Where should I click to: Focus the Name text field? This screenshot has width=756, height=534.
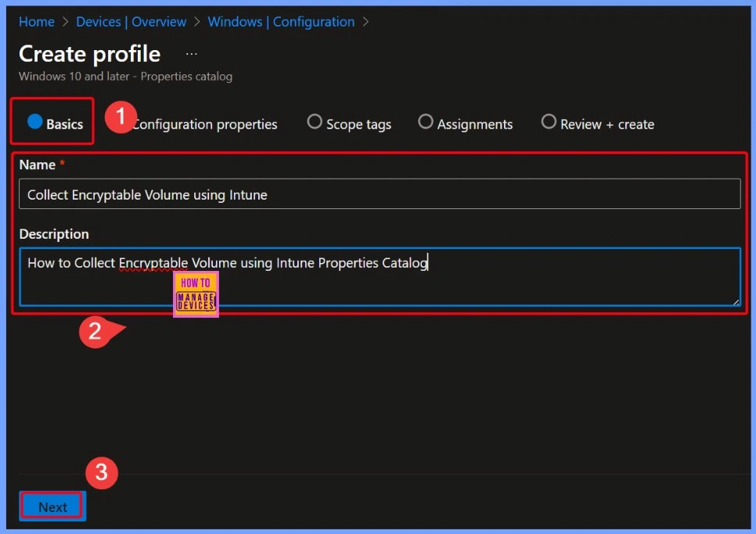[380, 194]
